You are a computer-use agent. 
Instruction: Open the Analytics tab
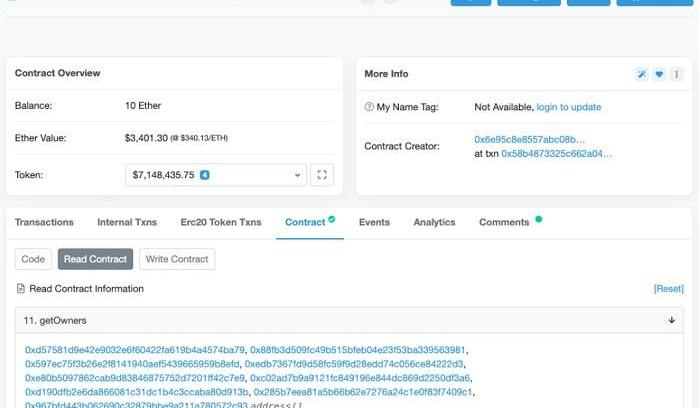pyautogui.click(x=434, y=222)
